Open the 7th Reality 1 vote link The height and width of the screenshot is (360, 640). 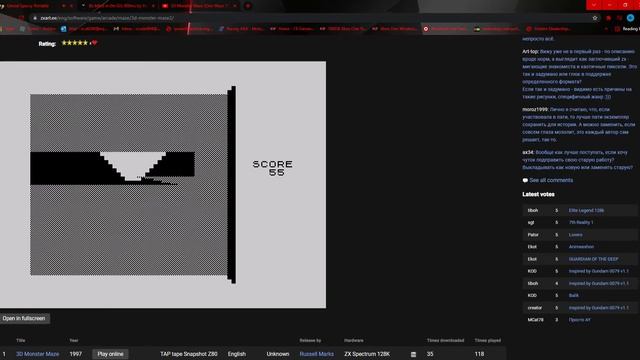coord(581,222)
